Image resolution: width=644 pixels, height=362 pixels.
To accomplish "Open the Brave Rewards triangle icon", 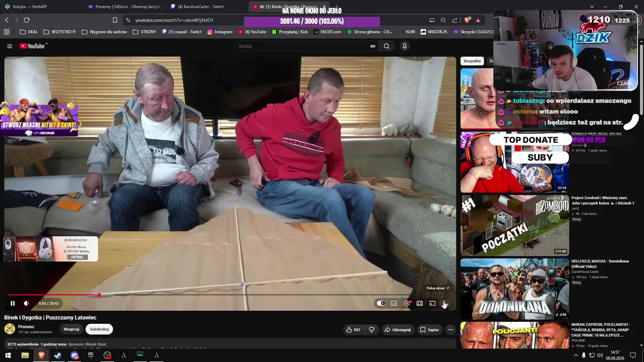I will tap(478, 20).
